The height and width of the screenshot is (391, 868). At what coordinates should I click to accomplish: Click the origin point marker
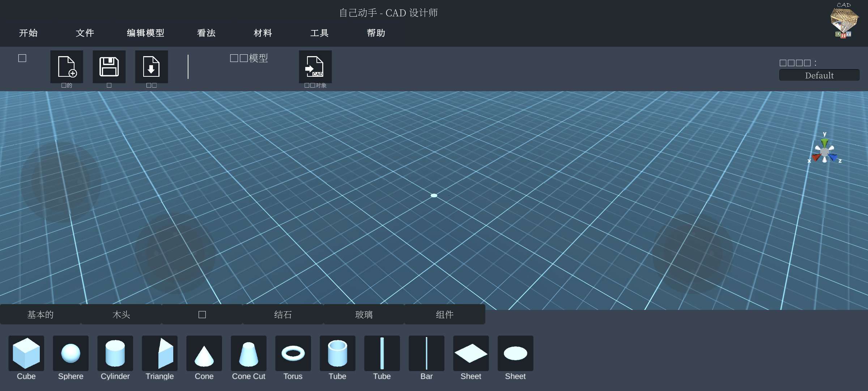tap(433, 195)
